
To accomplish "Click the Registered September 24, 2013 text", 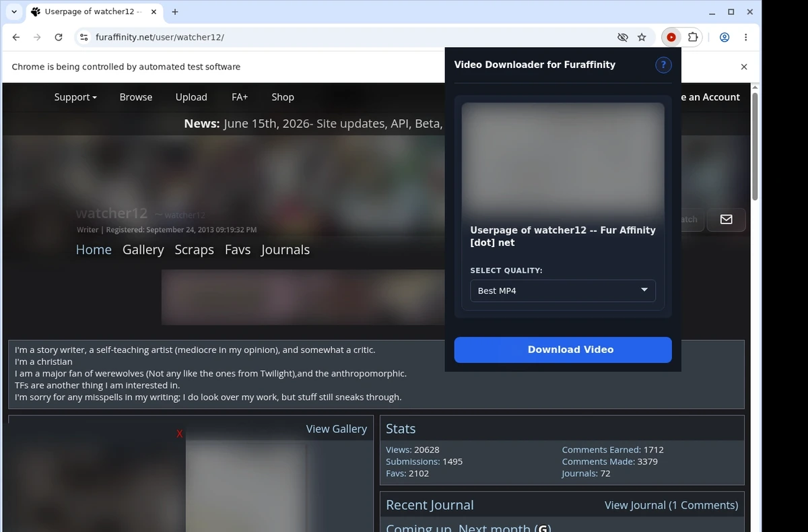I will [181, 230].
